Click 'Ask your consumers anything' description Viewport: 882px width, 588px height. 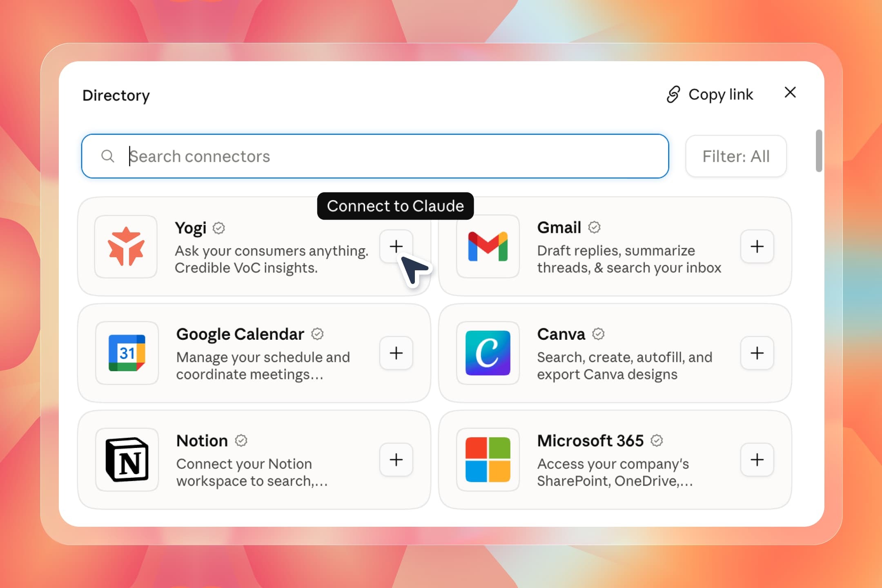point(272,259)
